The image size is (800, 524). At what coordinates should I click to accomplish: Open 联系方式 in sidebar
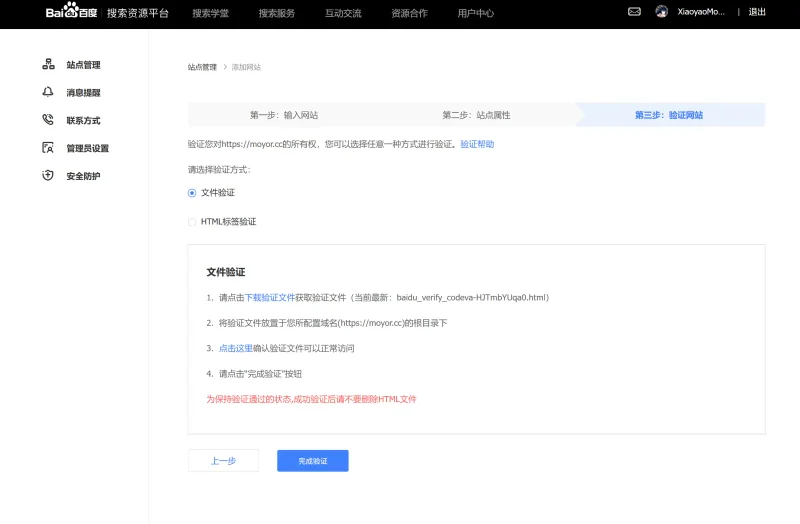pyautogui.click(x=83, y=120)
